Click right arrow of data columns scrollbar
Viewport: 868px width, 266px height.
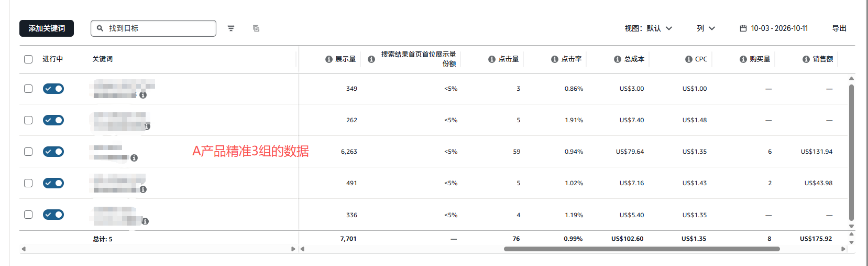(843, 249)
